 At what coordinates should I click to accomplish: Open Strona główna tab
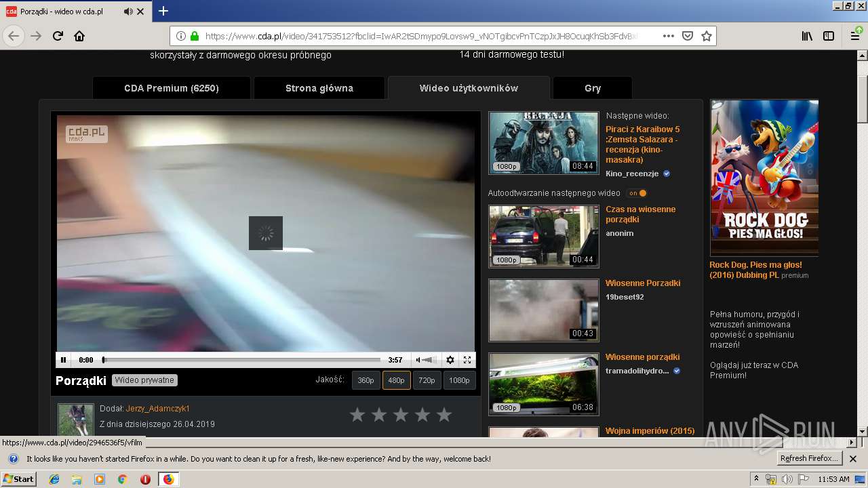coord(319,88)
